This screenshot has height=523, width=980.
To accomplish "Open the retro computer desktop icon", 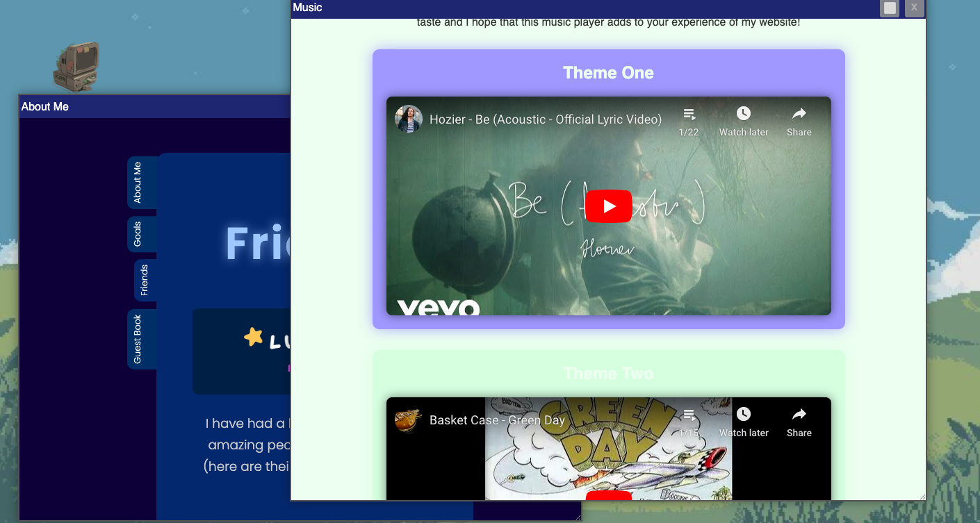I will point(76,66).
